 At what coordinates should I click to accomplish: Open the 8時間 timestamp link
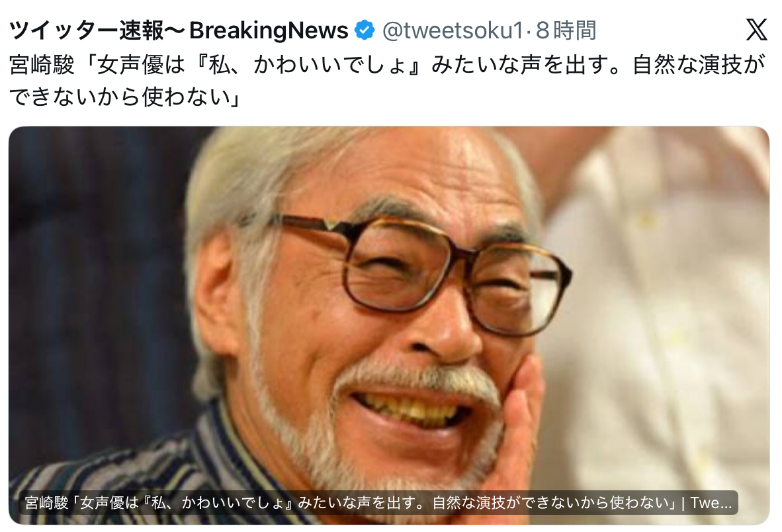tap(566, 30)
